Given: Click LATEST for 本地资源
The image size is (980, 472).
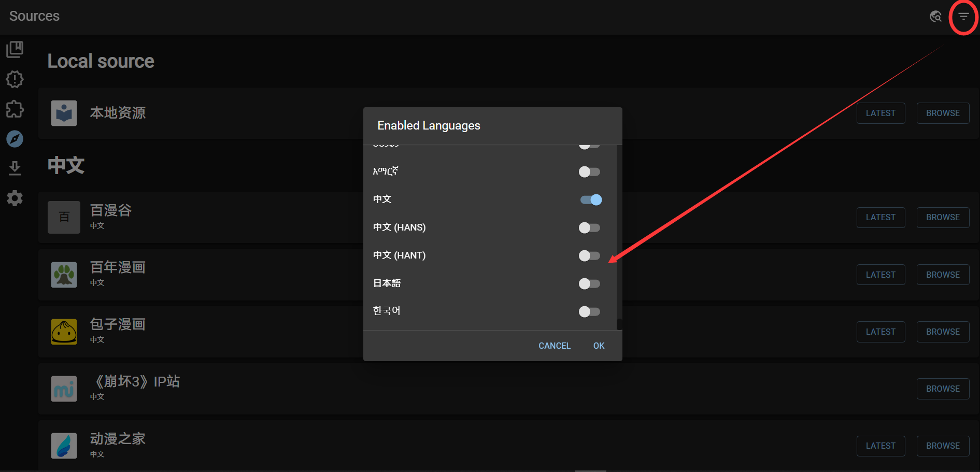Looking at the screenshot, I should coord(880,113).
